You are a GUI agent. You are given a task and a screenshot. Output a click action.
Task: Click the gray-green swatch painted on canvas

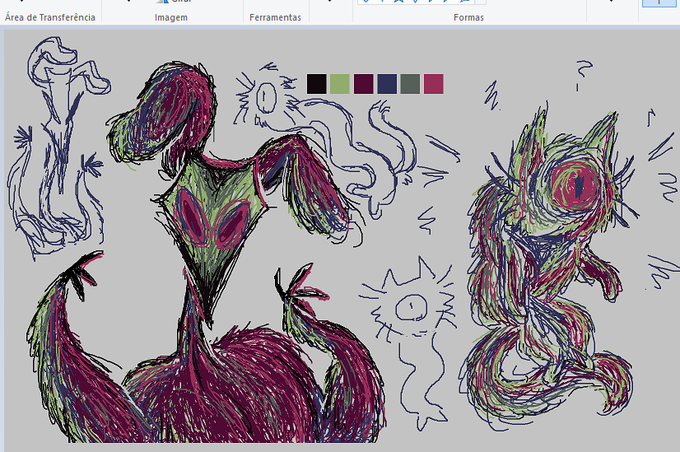tap(410, 84)
